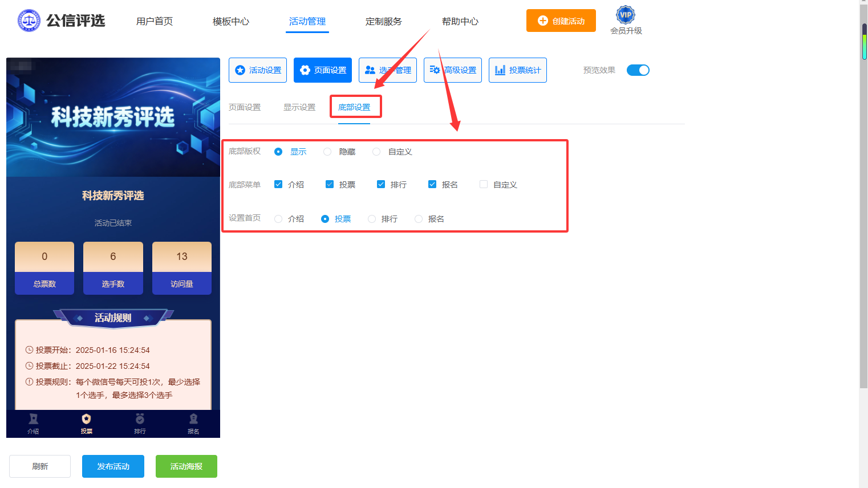Image resolution: width=868 pixels, height=488 pixels.
Task: Open the 投票统计 section
Action: (x=518, y=70)
